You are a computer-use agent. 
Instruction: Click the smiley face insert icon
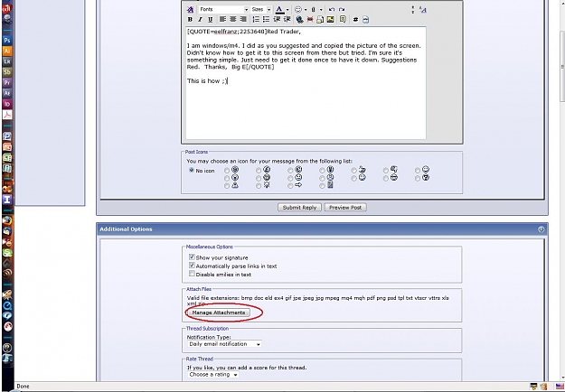[298, 10]
